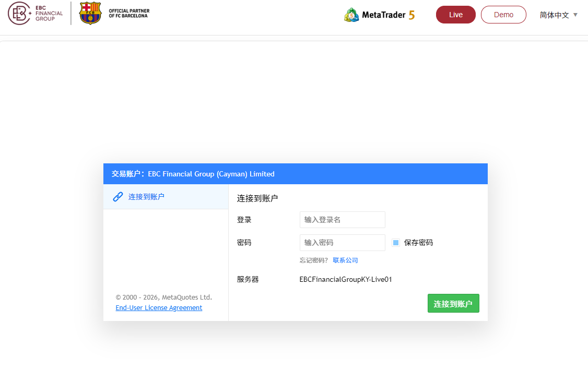Select the chain link icon beside 连接到账户
588x369 pixels.
point(117,197)
